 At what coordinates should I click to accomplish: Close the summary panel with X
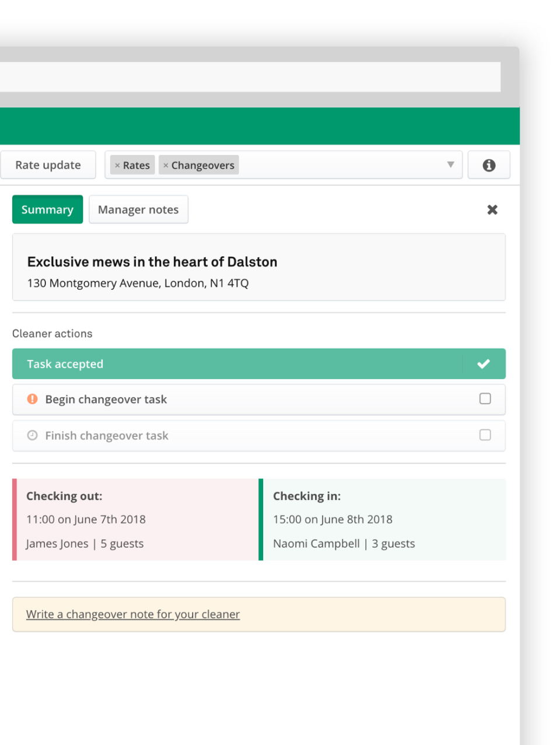click(x=492, y=209)
